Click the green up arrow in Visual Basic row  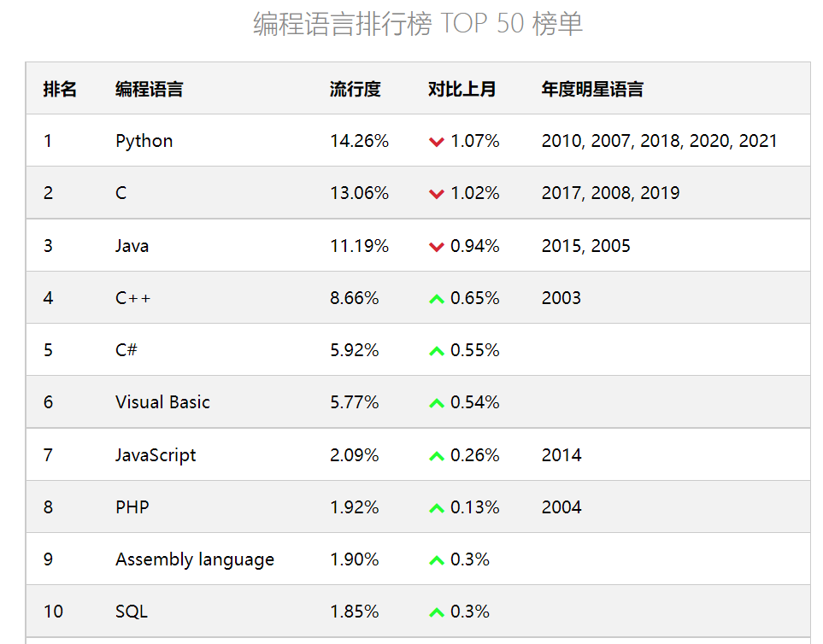coord(437,403)
